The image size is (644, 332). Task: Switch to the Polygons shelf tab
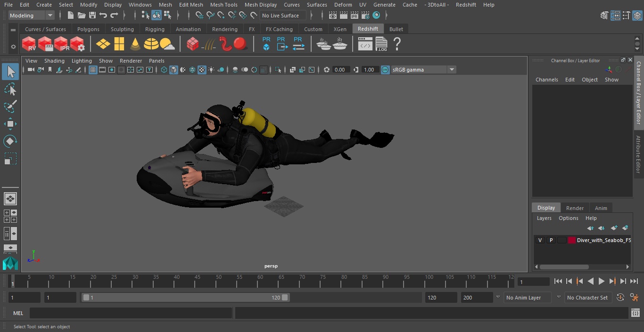(x=88, y=29)
